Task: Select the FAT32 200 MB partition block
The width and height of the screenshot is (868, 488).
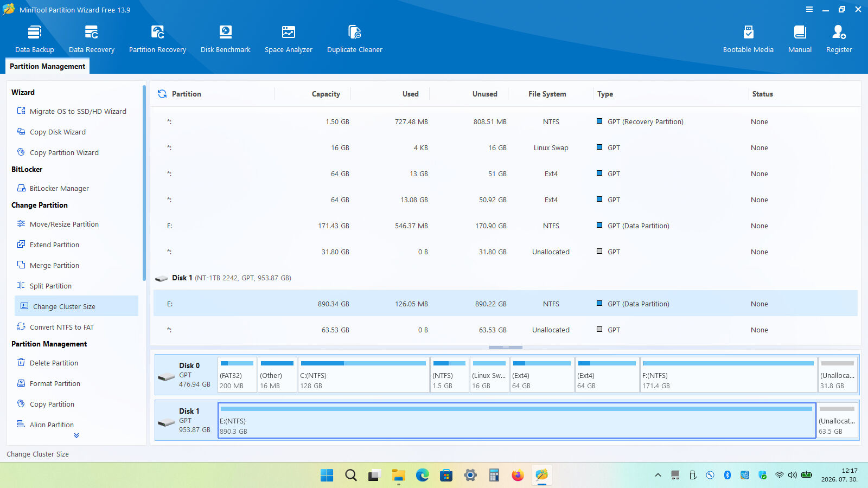Action: pyautogui.click(x=237, y=374)
